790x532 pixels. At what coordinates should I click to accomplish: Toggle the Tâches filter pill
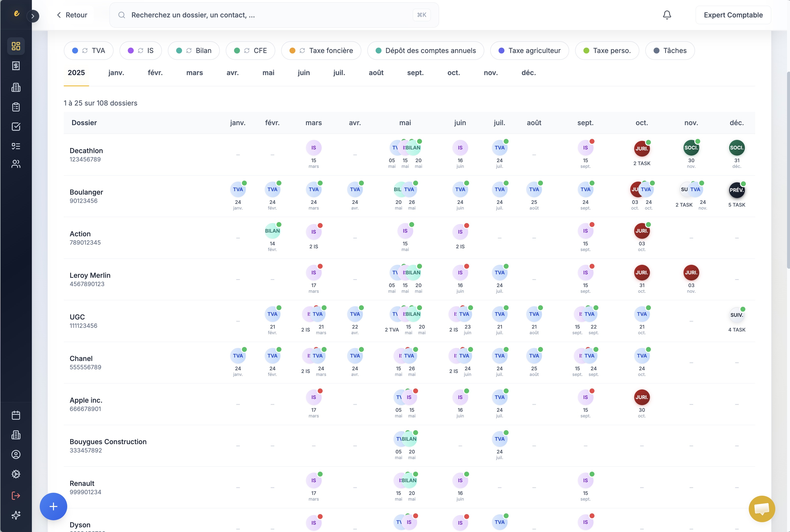coord(670,50)
